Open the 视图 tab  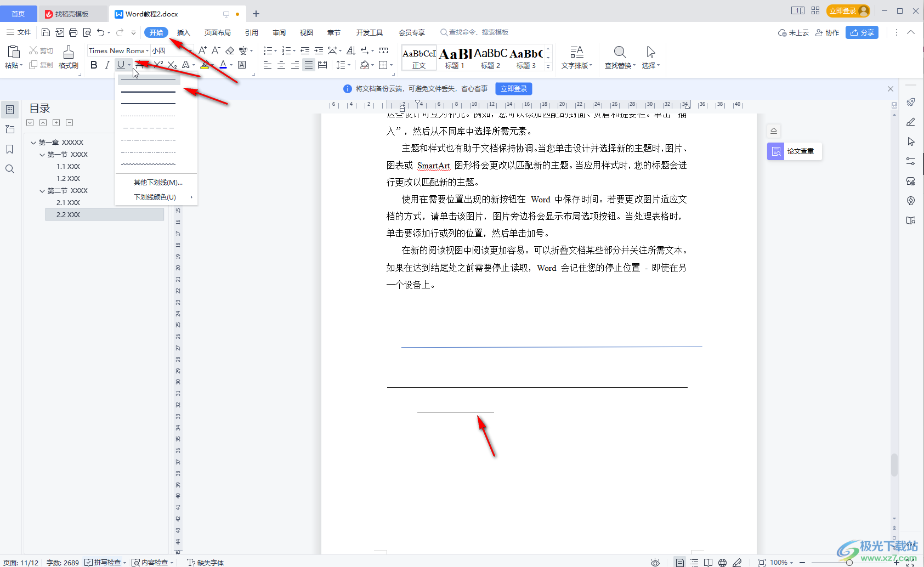click(x=307, y=32)
